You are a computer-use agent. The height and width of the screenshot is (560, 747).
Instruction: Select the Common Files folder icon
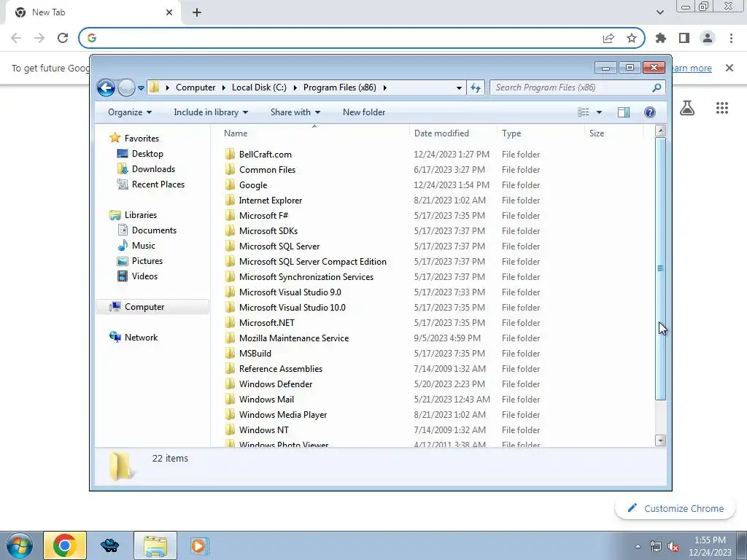pyautogui.click(x=230, y=169)
